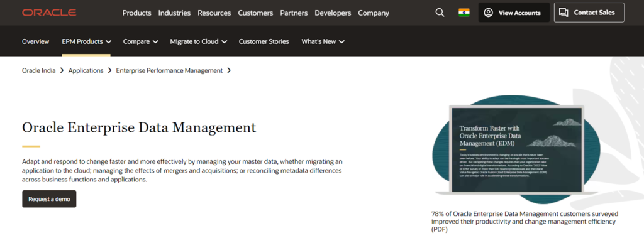This screenshot has height=243, width=644.
Task: Expand the EPM Products dropdown
Action: pyautogui.click(x=87, y=41)
